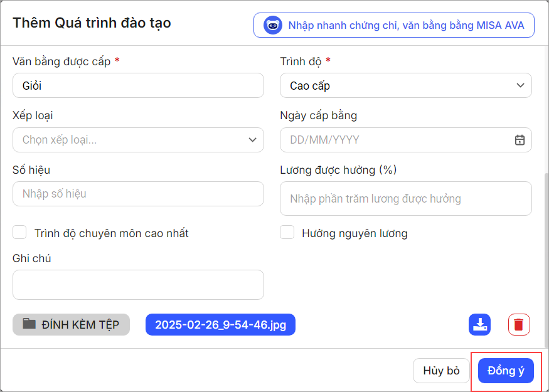Click the Hủy bỏ button
This screenshot has width=549, height=392.
(x=441, y=371)
